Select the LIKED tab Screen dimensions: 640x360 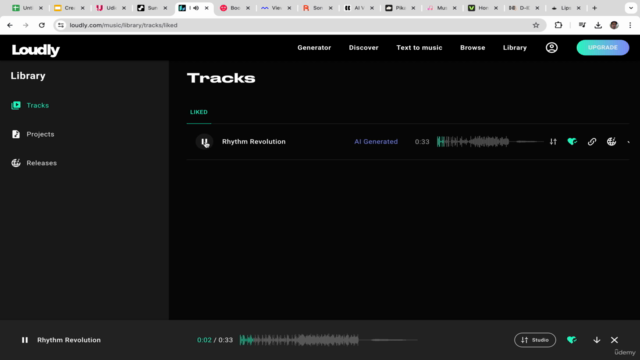(x=199, y=112)
